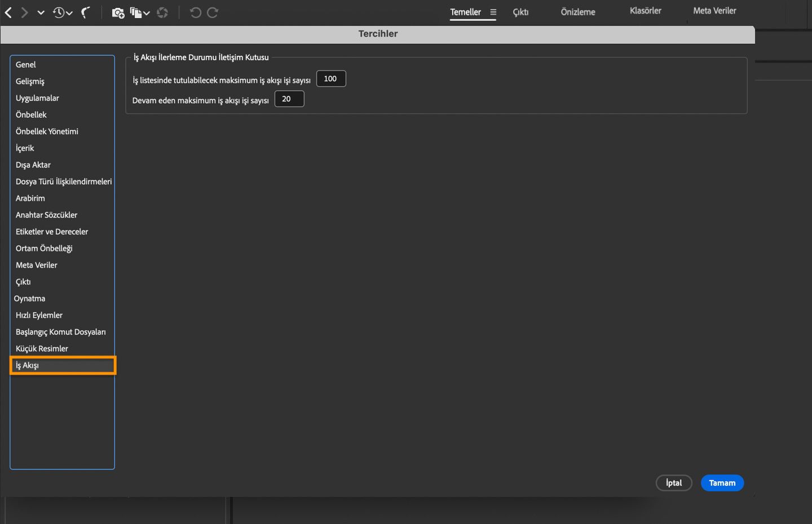Switch to Temeller workspace tab
812x524 pixels.
pyautogui.click(x=465, y=12)
